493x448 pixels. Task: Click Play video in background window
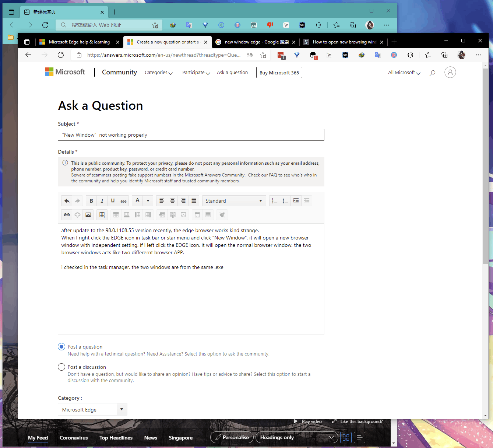pos(308,421)
